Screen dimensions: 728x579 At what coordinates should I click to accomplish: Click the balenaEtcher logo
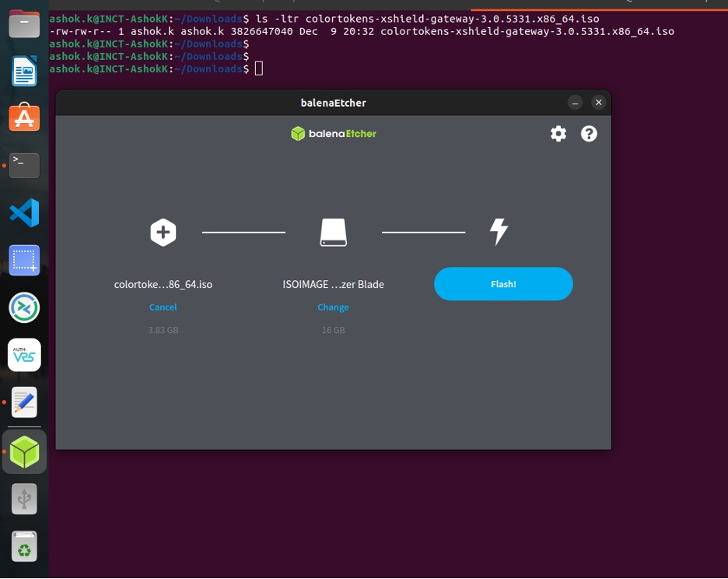click(x=333, y=134)
